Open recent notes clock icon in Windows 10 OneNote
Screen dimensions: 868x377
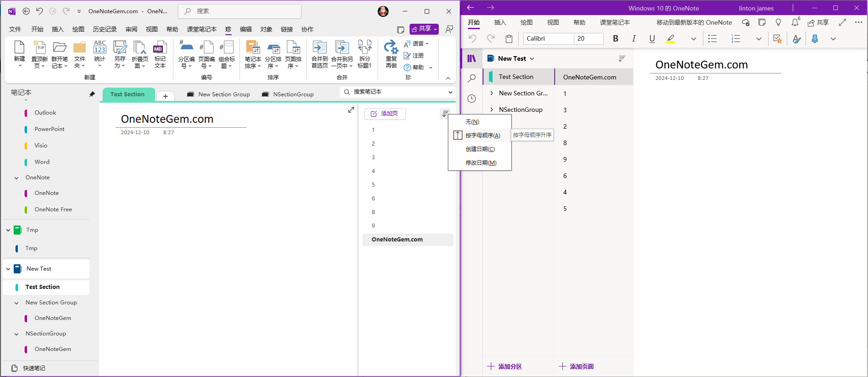point(472,99)
